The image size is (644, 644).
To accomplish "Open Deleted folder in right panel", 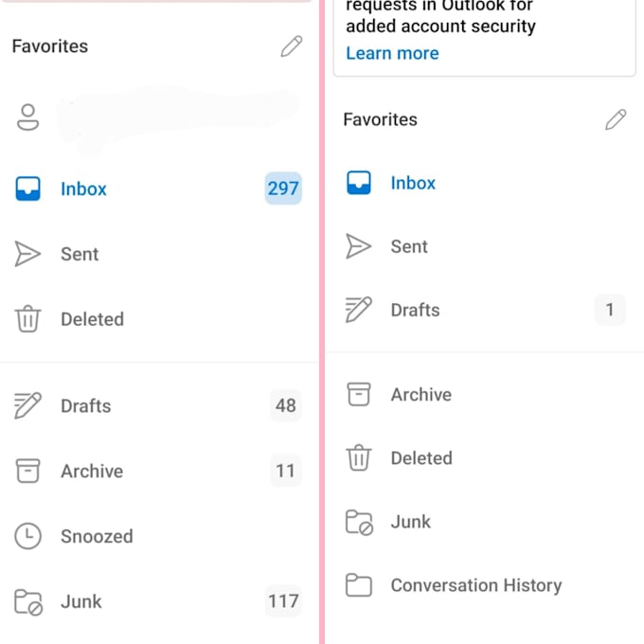I will (485, 458).
